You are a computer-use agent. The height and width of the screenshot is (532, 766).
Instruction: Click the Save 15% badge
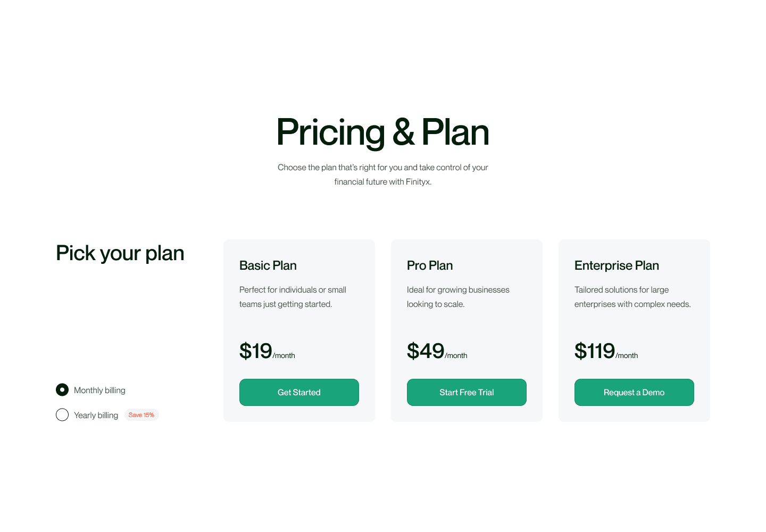pyautogui.click(x=141, y=414)
